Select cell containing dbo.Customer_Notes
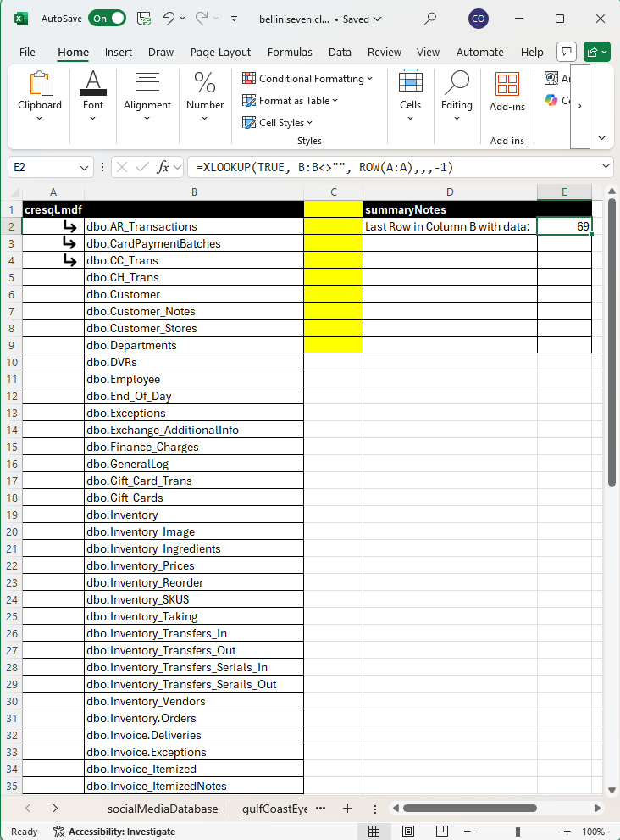This screenshot has width=620, height=840. point(194,311)
